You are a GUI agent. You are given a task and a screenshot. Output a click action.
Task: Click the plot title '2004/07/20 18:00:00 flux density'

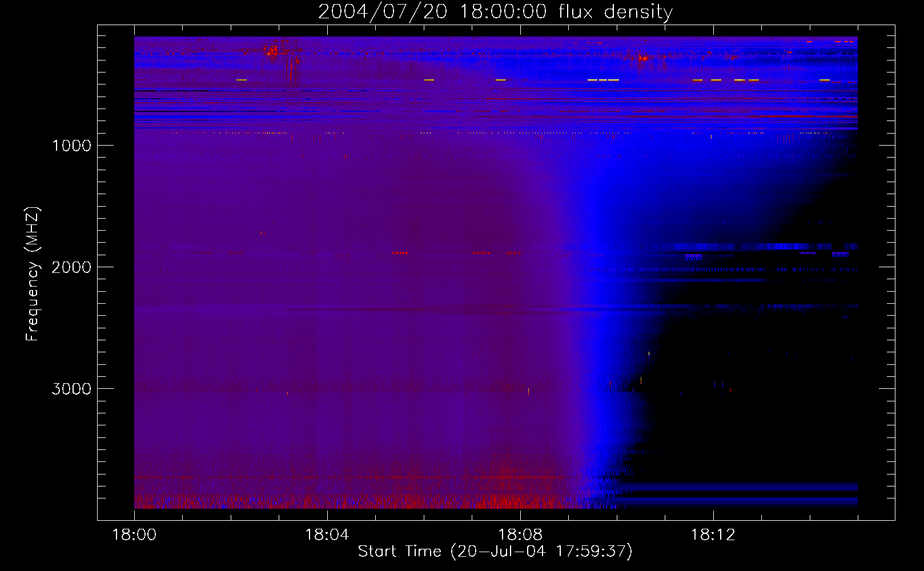pyautogui.click(x=495, y=12)
